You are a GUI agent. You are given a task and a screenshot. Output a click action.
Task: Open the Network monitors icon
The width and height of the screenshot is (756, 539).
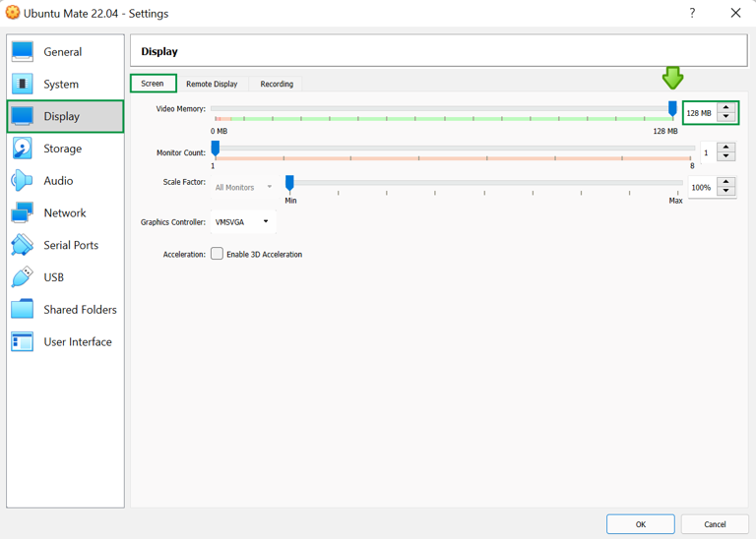tap(23, 212)
